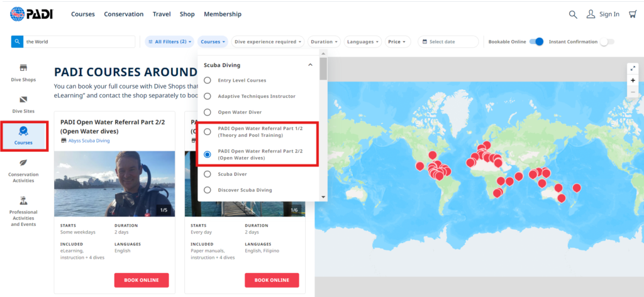The height and width of the screenshot is (297, 644).
Task: Collapse the Scuba Diving section chevron
Action: click(x=310, y=65)
